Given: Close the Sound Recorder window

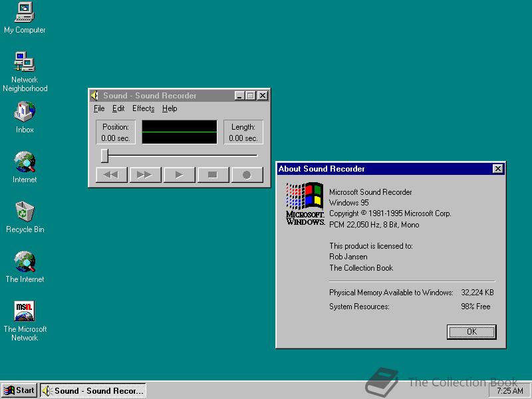Looking at the screenshot, I should 263,96.
